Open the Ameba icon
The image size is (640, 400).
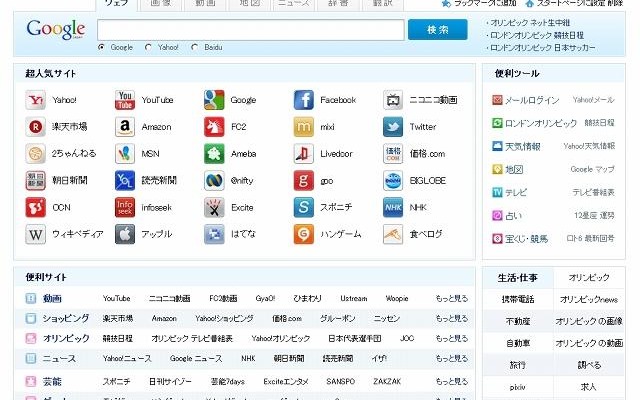coord(214,154)
